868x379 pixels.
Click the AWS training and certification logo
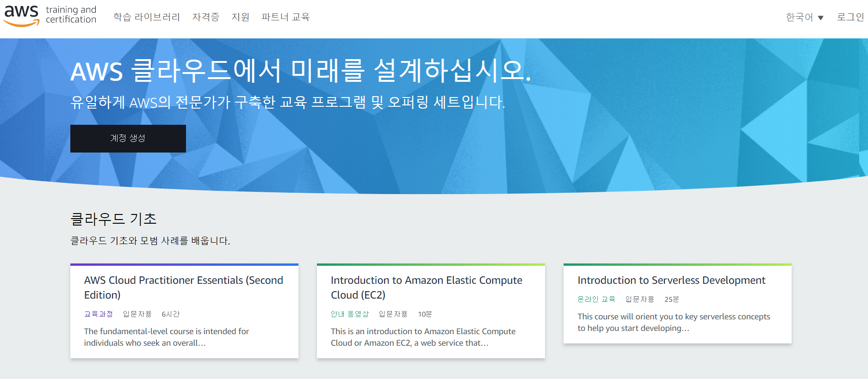(50, 16)
